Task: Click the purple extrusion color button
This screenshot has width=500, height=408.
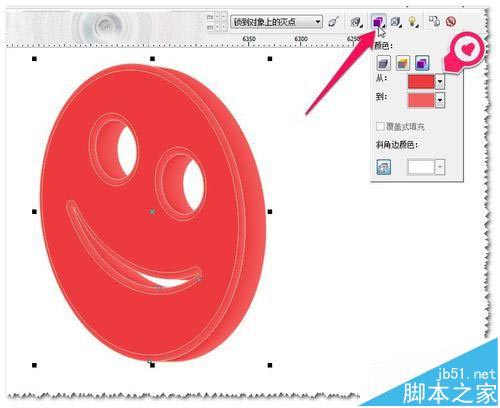Action: point(378,22)
